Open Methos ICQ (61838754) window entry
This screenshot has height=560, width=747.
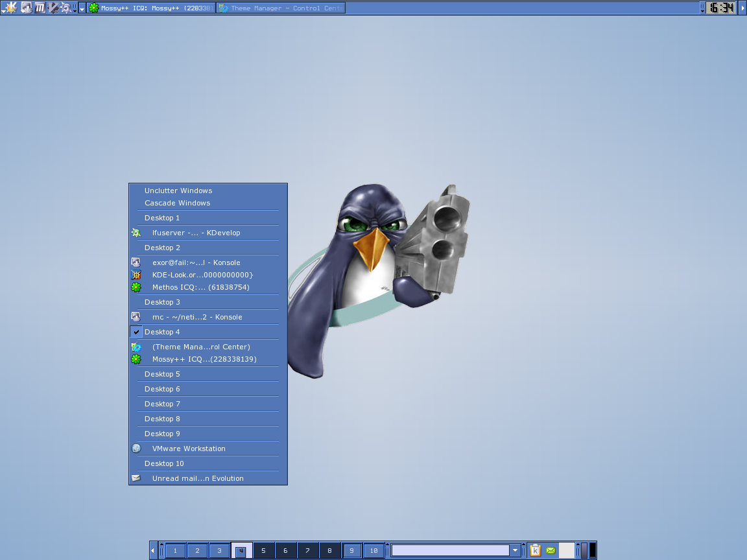208,287
